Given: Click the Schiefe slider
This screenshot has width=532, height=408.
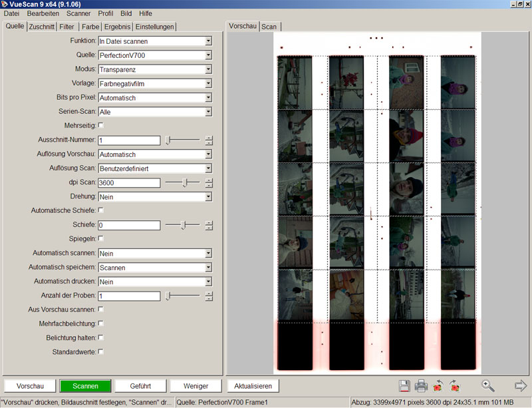Looking at the screenshot, I should [x=182, y=225].
